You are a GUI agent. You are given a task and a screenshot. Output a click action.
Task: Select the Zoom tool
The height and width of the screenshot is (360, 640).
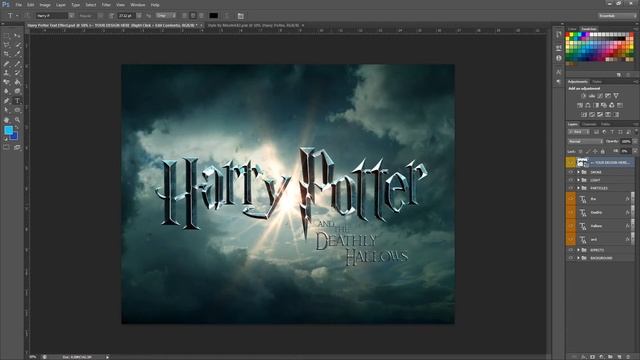17,120
